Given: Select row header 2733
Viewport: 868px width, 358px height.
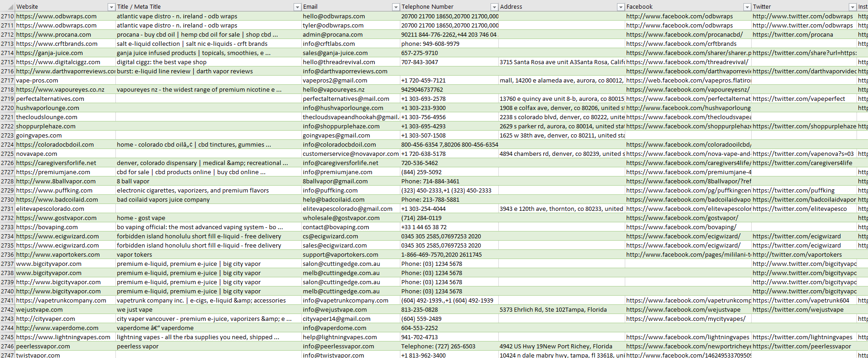Looking at the screenshot, I should pos(7,227).
